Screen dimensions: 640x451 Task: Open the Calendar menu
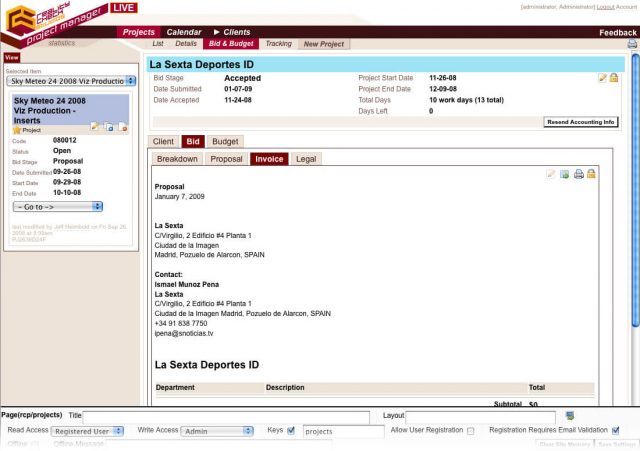tap(184, 32)
